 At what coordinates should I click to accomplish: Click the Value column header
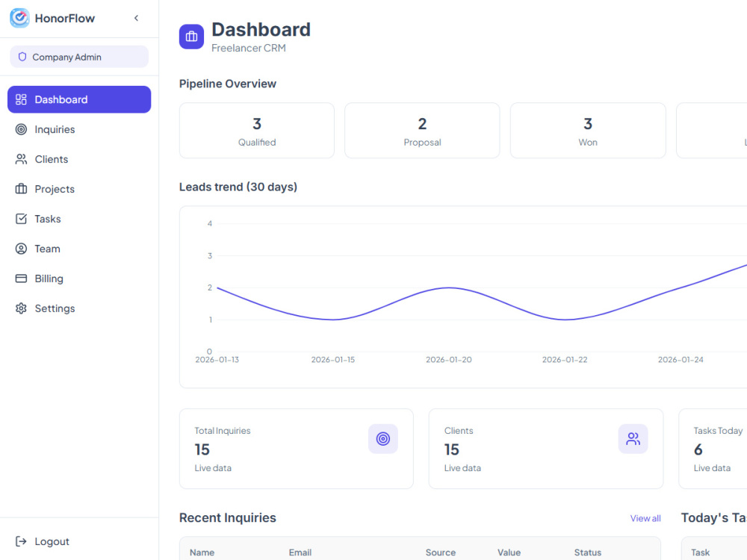pyautogui.click(x=509, y=553)
